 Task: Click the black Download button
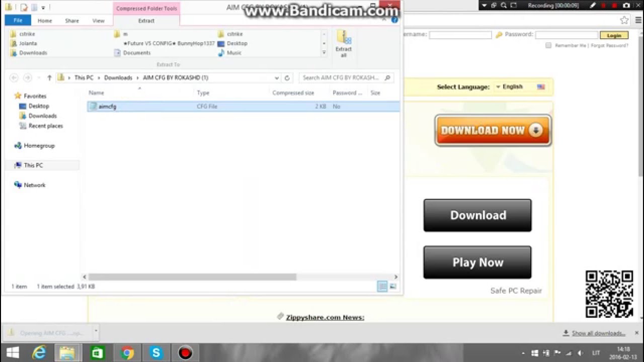click(477, 215)
